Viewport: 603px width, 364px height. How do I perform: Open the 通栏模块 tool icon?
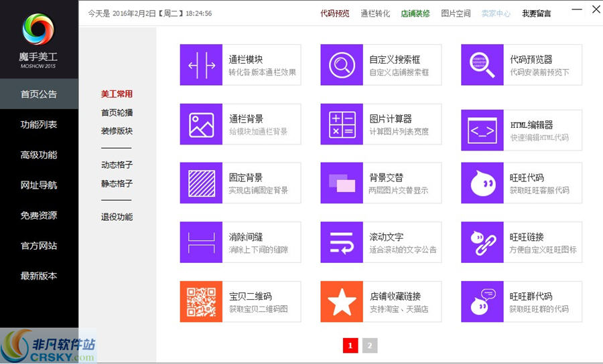[201, 65]
